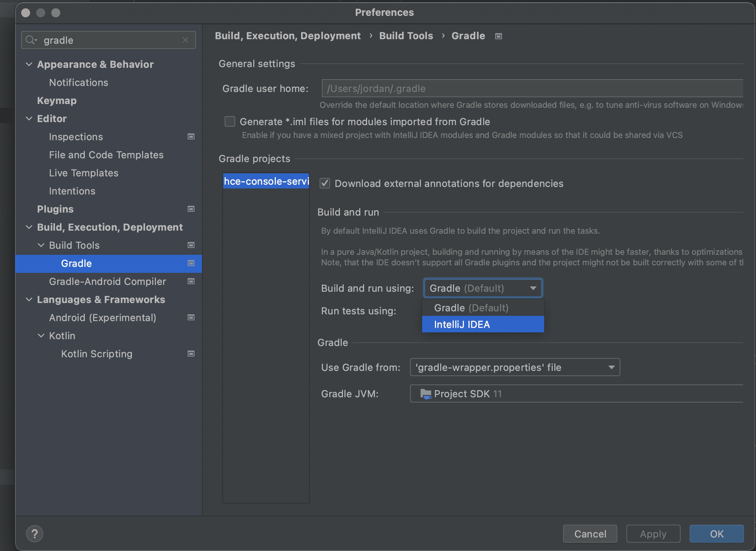The width and height of the screenshot is (756, 551).
Task: Open File and Code Templates settings
Action: point(106,155)
